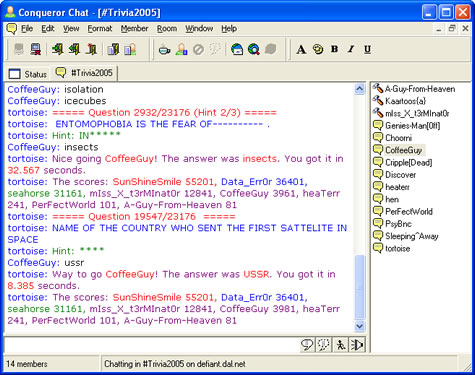
Task: Open the Window menu
Action: (x=199, y=29)
